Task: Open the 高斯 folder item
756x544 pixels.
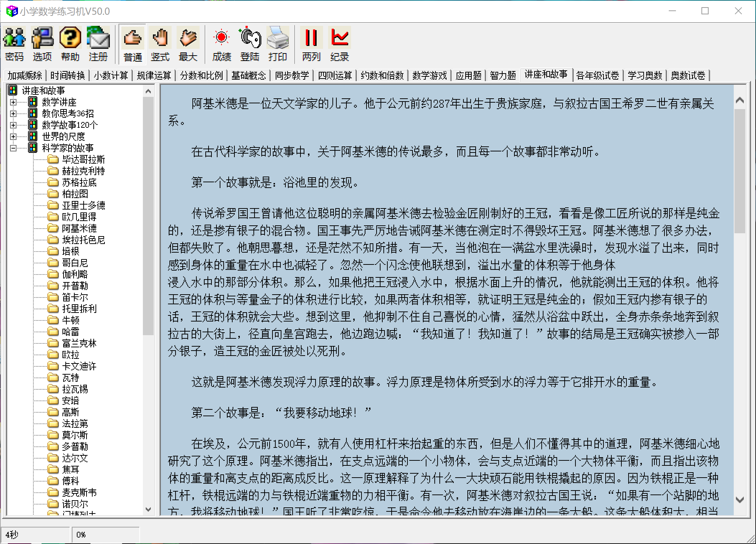Action: coord(70,412)
